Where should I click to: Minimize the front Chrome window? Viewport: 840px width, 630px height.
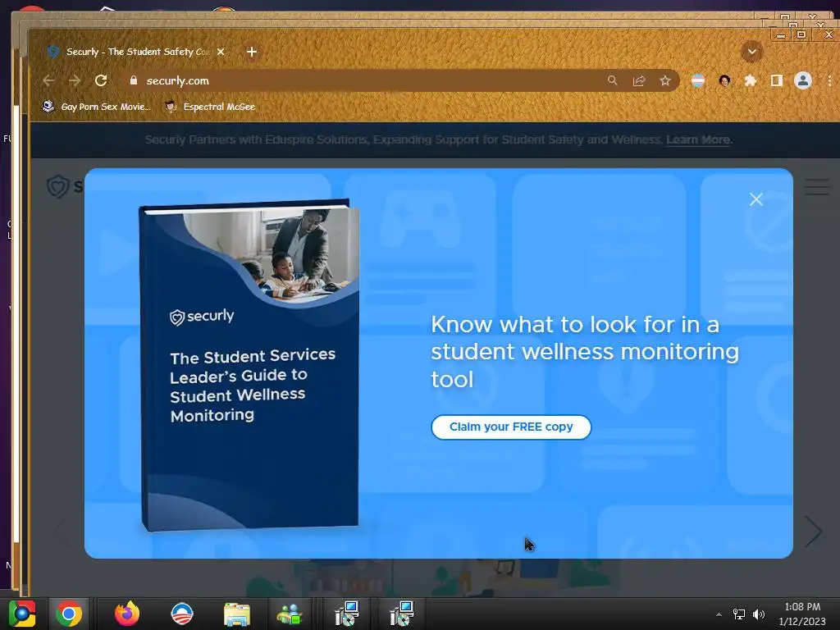coord(781,34)
